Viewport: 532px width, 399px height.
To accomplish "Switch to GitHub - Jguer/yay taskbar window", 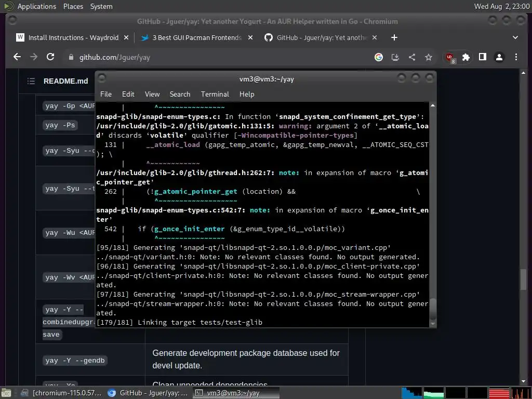I will 148,393.
